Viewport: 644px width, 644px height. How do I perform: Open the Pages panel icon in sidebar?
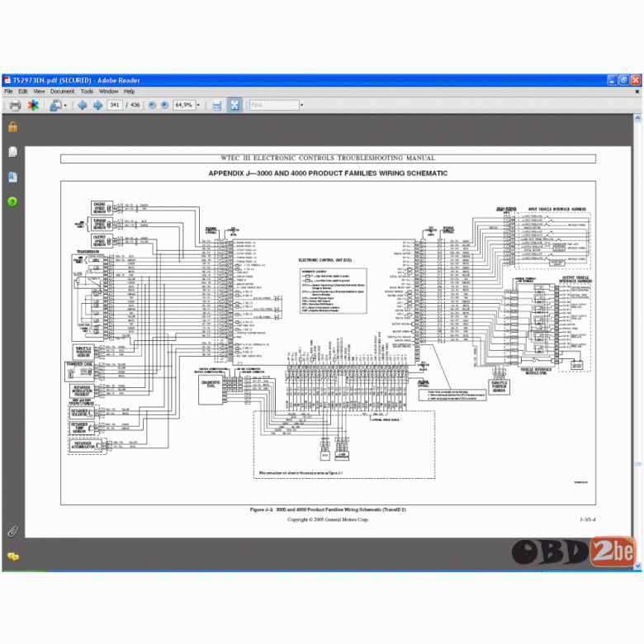point(12,152)
